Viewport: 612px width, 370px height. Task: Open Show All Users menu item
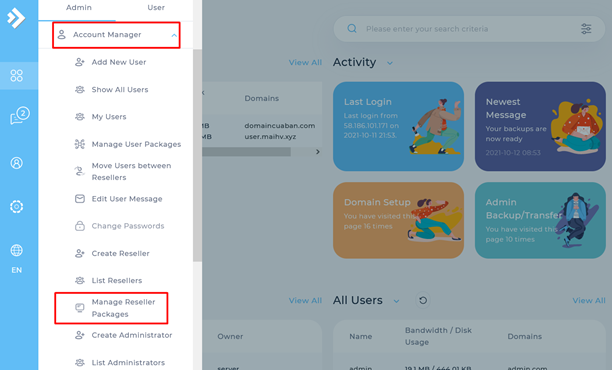[x=120, y=89]
